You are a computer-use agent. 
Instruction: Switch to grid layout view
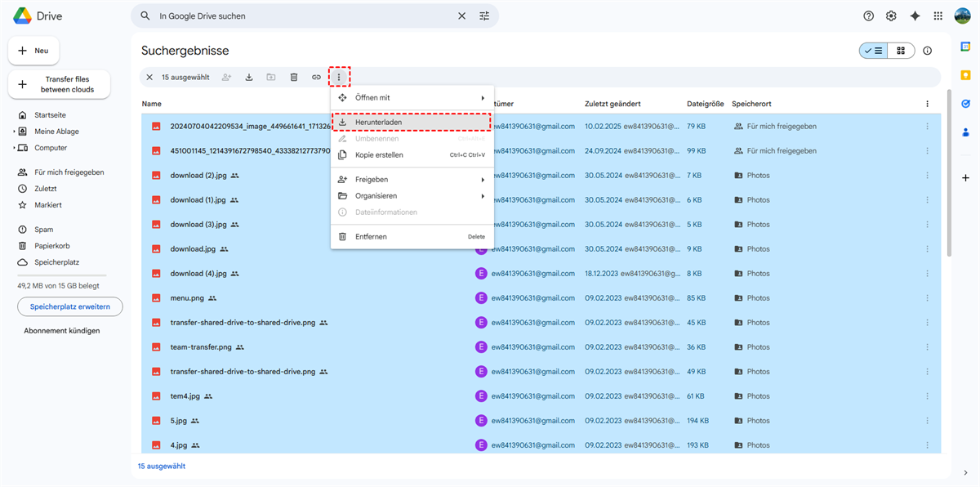[x=901, y=51]
